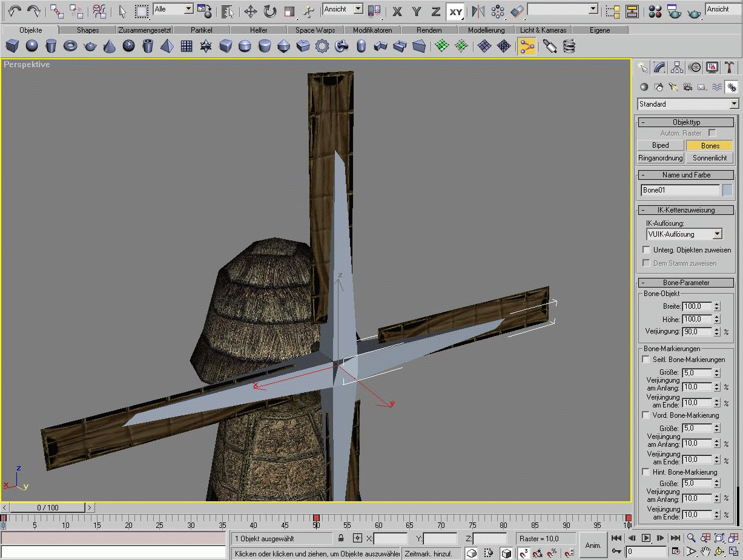Activate the Rotate tool in the toolbar
This screenshot has width=743, height=560.
270,11
